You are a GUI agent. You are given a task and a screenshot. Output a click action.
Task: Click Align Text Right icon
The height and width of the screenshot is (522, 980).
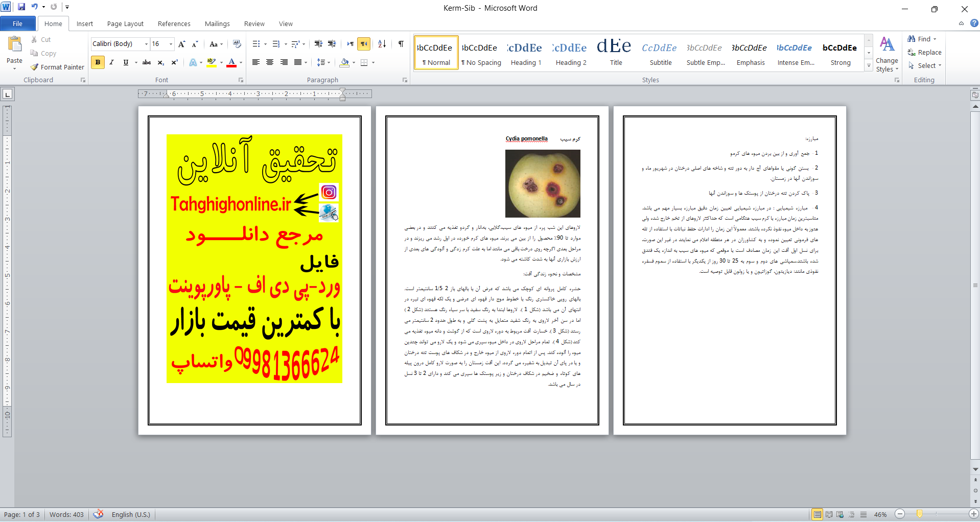click(x=284, y=62)
